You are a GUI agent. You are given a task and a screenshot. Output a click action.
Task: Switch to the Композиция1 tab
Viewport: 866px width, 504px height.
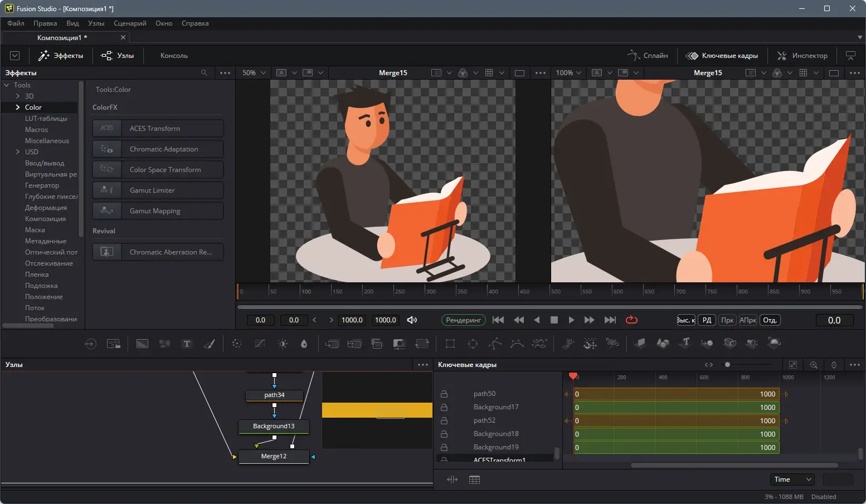(x=62, y=37)
